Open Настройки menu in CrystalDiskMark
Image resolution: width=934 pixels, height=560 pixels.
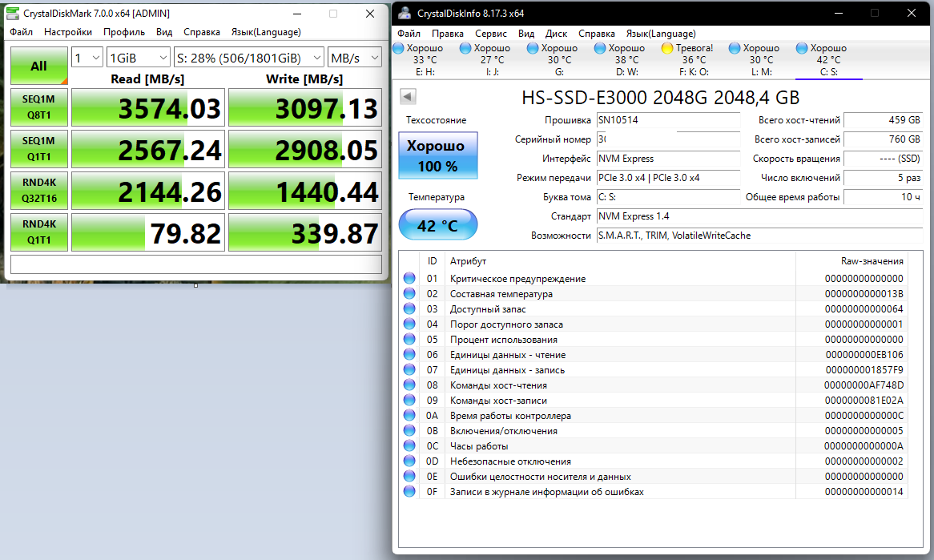[68, 32]
